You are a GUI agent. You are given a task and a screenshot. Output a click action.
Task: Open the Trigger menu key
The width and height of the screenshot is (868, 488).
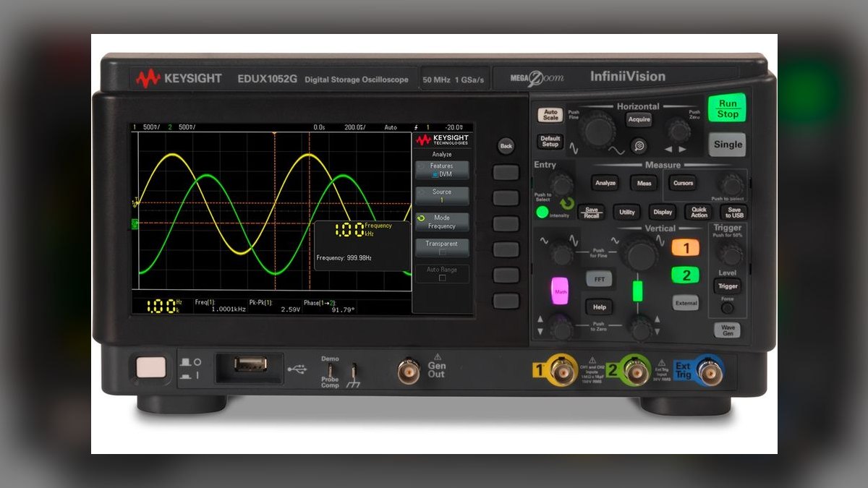[x=728, y=286]
